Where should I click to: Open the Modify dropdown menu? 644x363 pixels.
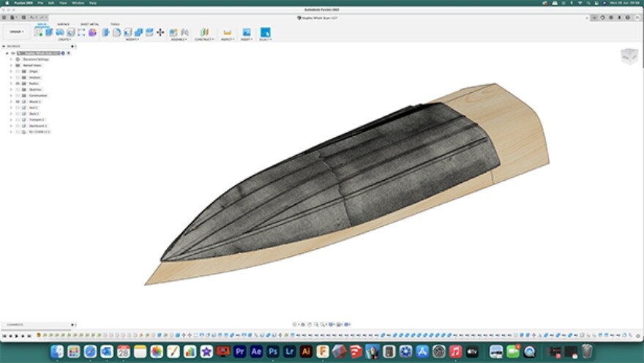point(132,40)
